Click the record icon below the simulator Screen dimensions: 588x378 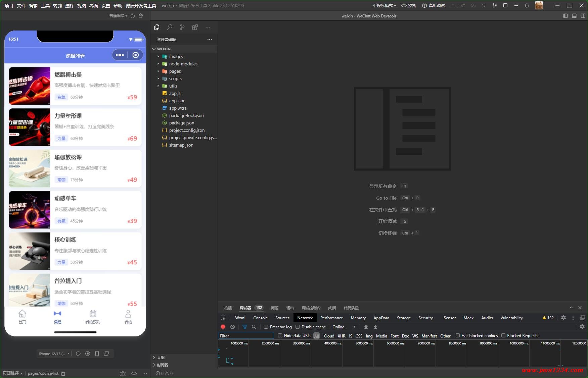click(88, 354)
